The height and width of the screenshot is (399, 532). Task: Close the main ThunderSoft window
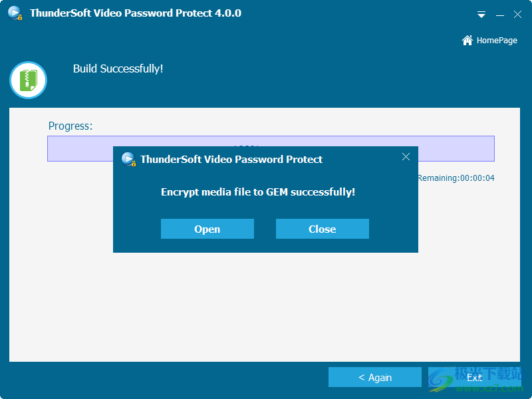coord(517,14)
